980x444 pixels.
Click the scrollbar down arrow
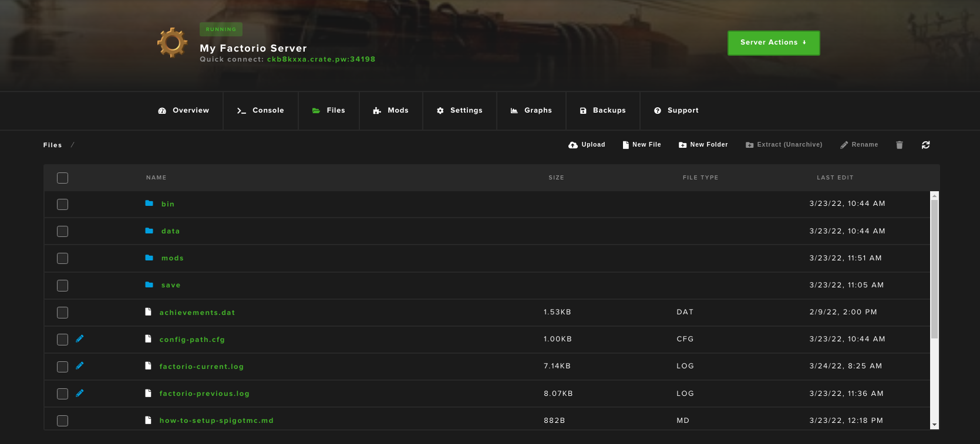pyautogui.click(x=934, y=425)
